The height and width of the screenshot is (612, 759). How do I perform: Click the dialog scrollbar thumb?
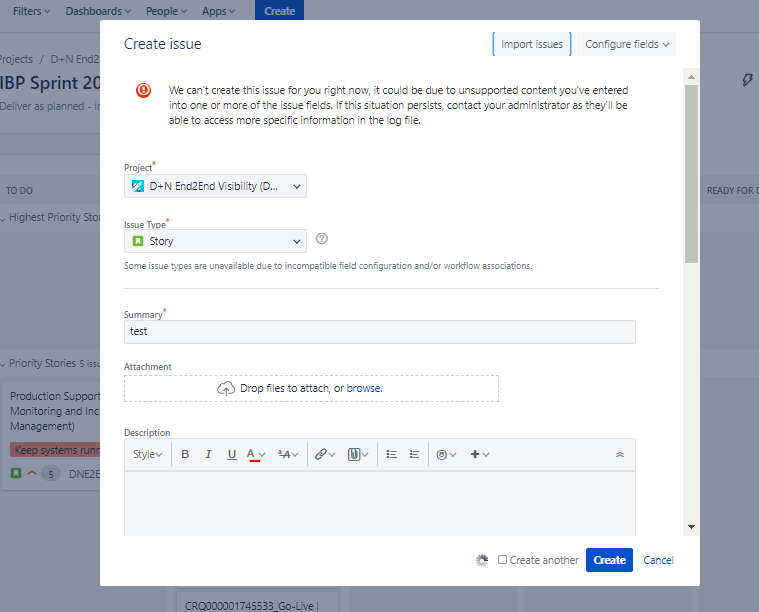pos(691,174)
